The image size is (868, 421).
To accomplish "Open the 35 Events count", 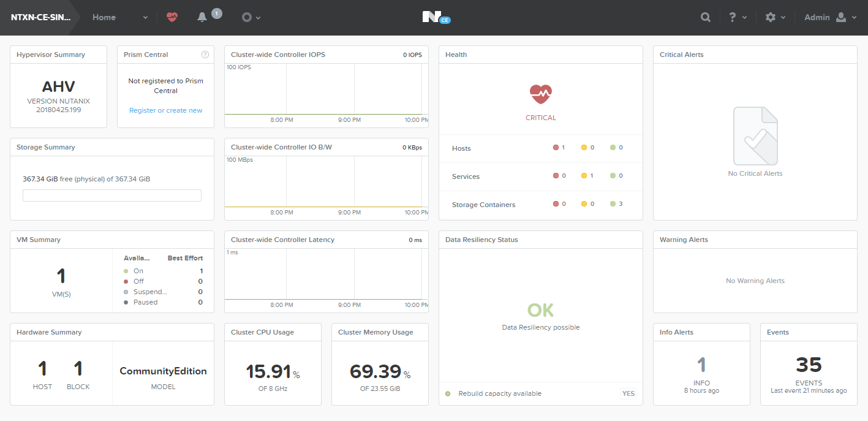I will [x=809, y=365].
